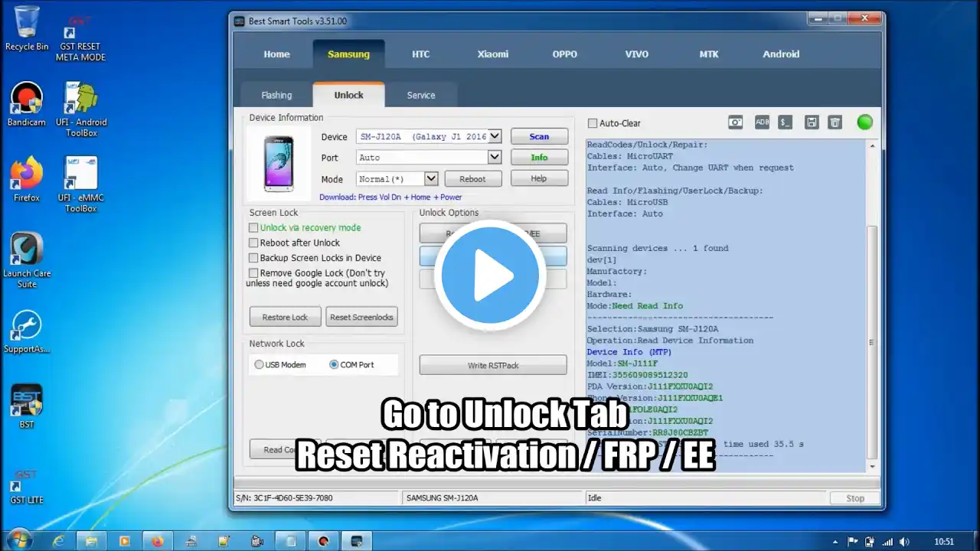Switch to the Android tab
980x551 pixels.
pyautogui.click(x=781, y=54)
